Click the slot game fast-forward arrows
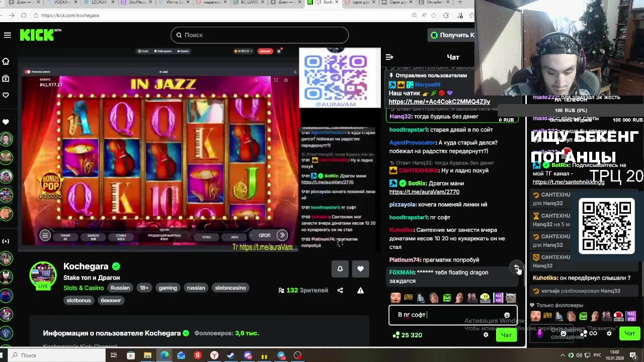Screen dimensions: 644x362 coord(282,235)
